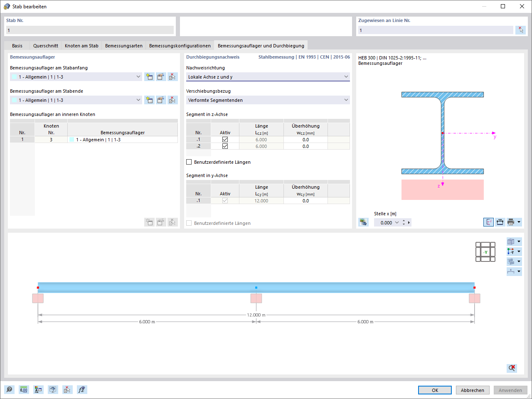Increase Stelle x using the up stepper arrow
532x399 pixels.
[403, 221]
